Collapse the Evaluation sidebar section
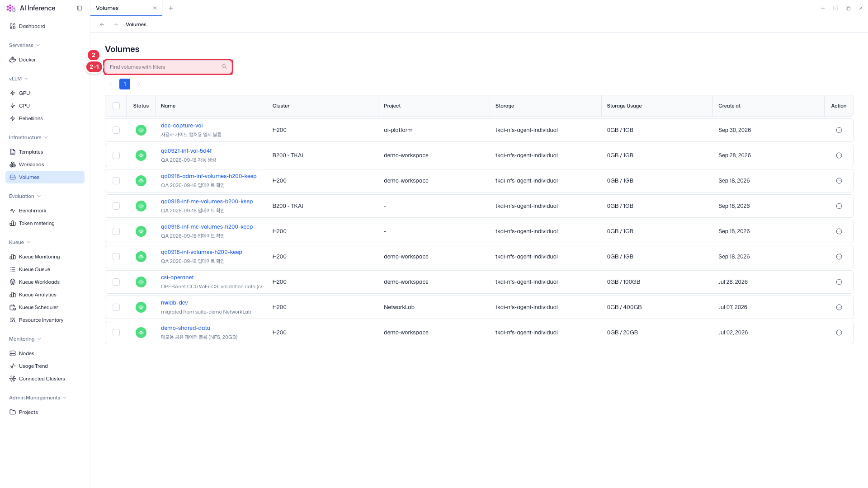The width and height of the screenshot is (868, 488). (x=25, y=196)
